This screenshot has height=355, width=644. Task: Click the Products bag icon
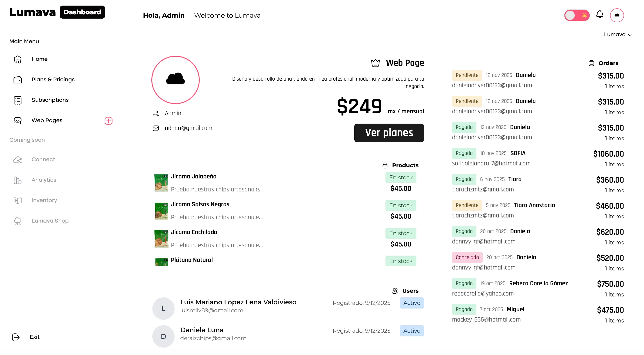(385, 165)
